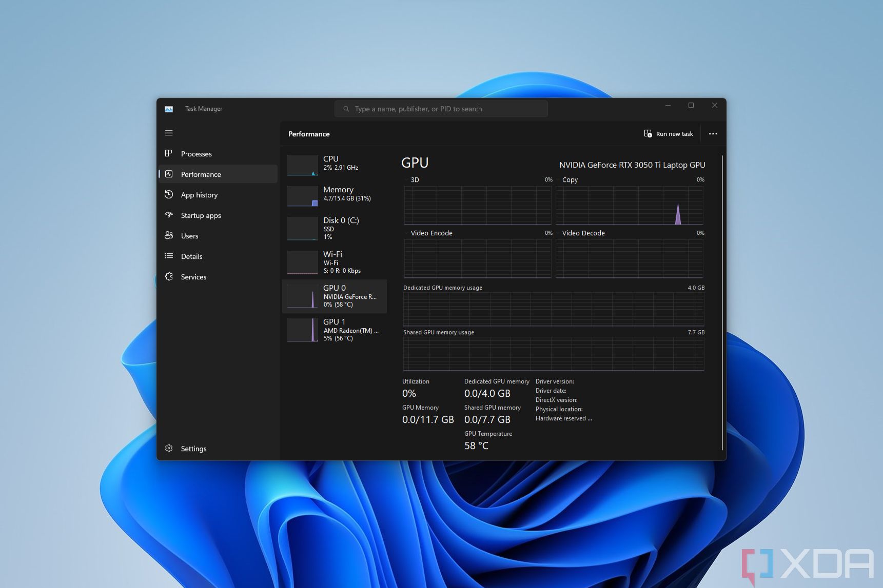
Task: Click the CPU mini graph thumbnail
Action: [303, 166]
